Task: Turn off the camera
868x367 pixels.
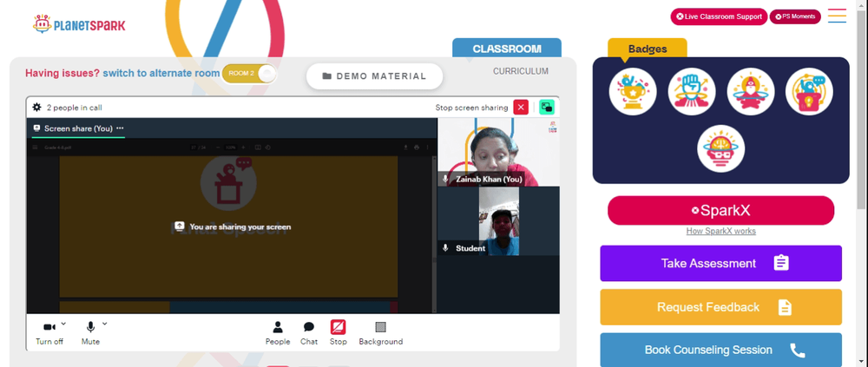Action: (49, 333)
